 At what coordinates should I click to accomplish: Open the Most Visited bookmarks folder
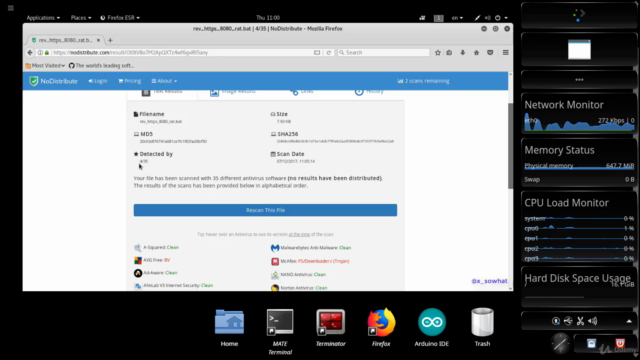coord(45,65)
